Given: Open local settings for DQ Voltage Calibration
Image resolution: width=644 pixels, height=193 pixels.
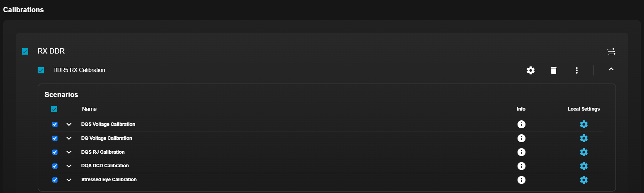Looking at the screenshot, I should 584,138.
